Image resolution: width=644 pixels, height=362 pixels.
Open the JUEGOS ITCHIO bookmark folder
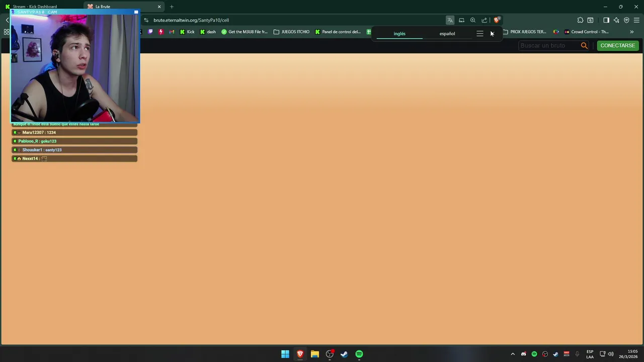click(x=291, y=32)
